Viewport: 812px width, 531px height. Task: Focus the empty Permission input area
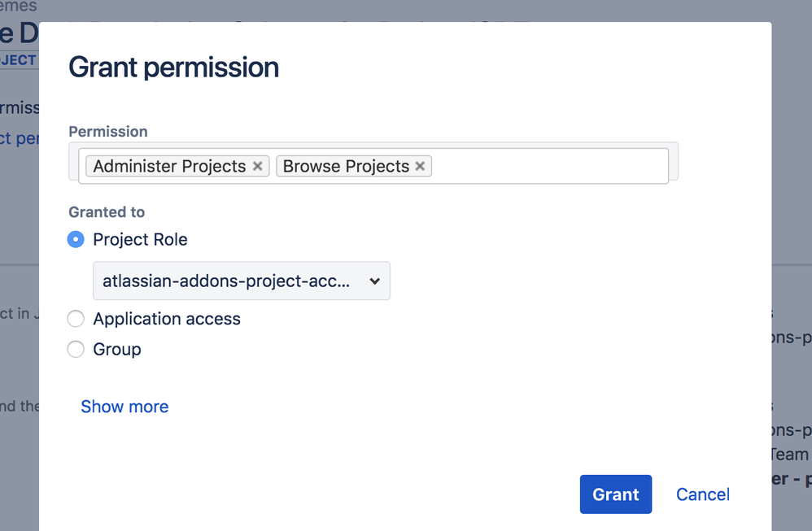[549, 167]
